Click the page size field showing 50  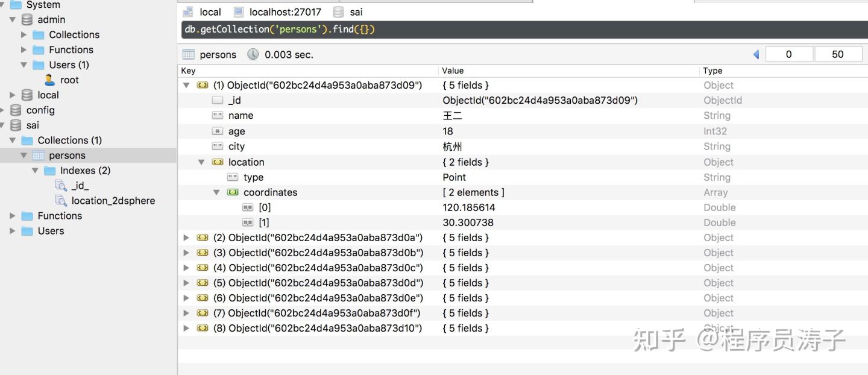(838, 54)
